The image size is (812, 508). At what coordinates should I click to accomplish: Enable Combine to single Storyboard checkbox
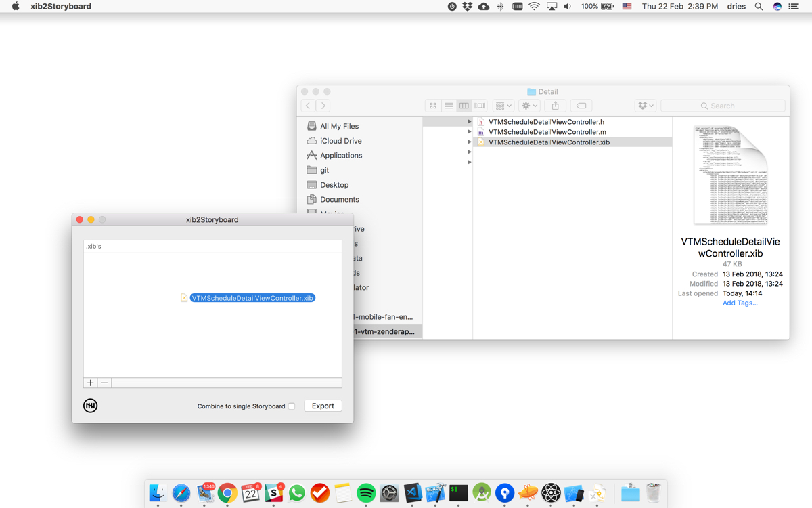[292, 406]
